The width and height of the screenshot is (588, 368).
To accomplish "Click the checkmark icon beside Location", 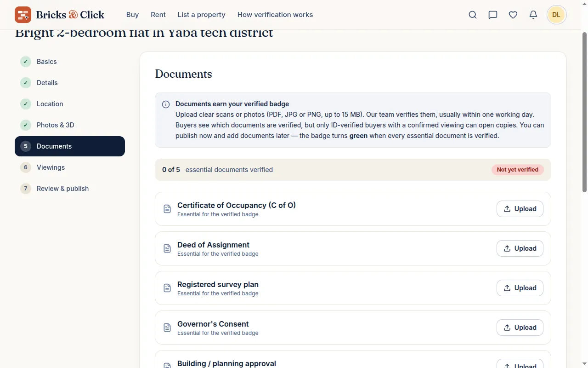I will [x=26, y=104].
